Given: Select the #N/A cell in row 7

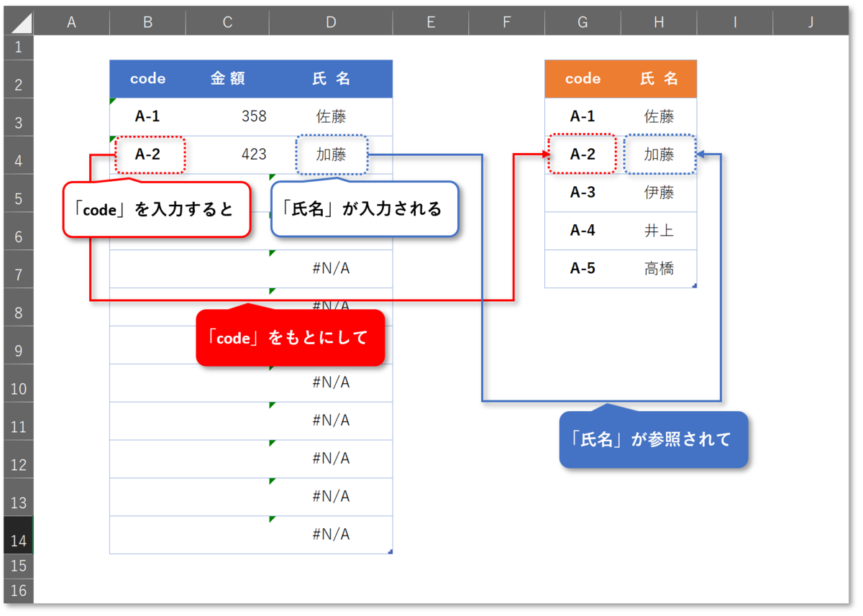Looking at the screenshot, I should point(331,270).
